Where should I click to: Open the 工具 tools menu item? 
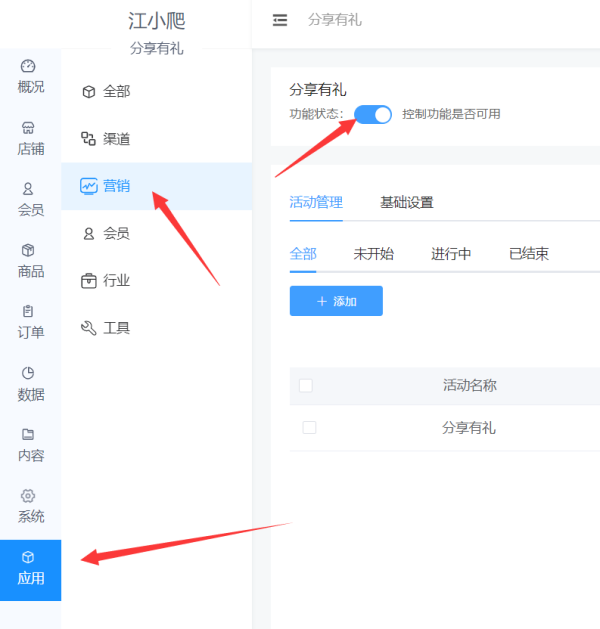[156, 328]
